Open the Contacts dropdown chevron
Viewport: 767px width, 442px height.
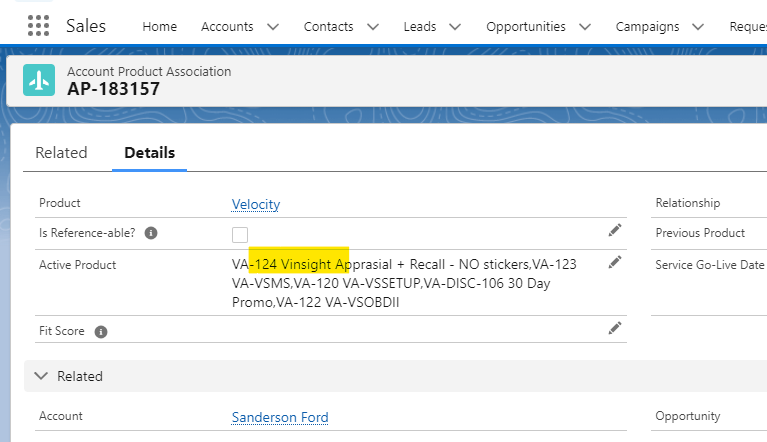tap(373, 27)
